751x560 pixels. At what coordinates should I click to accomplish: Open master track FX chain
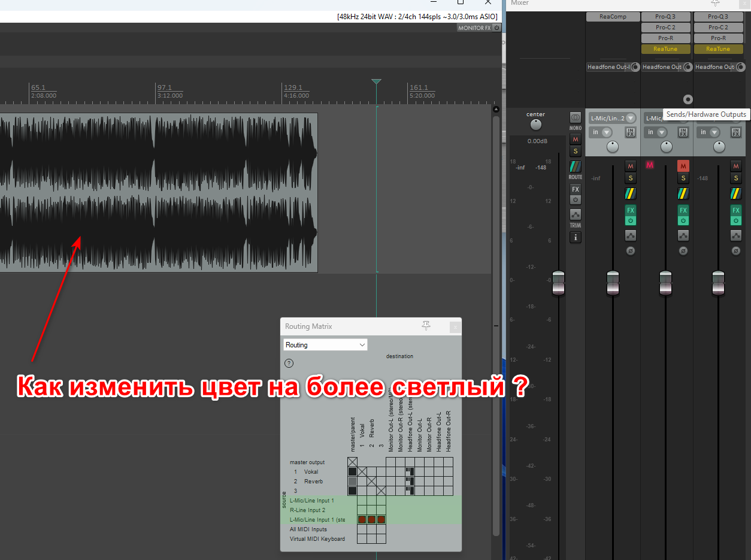coord(576,189)
